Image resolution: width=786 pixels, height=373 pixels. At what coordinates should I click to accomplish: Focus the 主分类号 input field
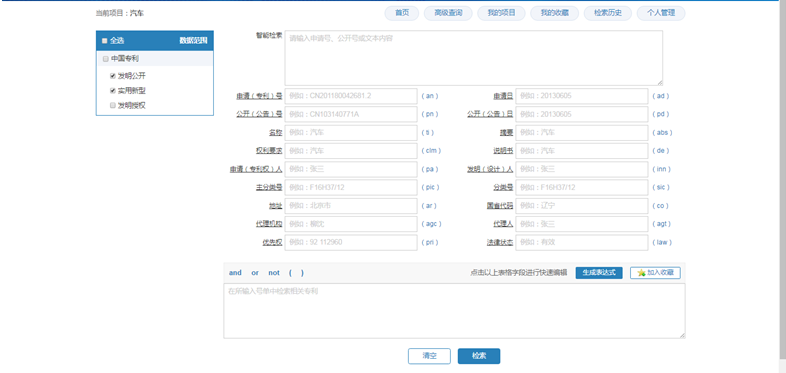click(x=351, y=188)
